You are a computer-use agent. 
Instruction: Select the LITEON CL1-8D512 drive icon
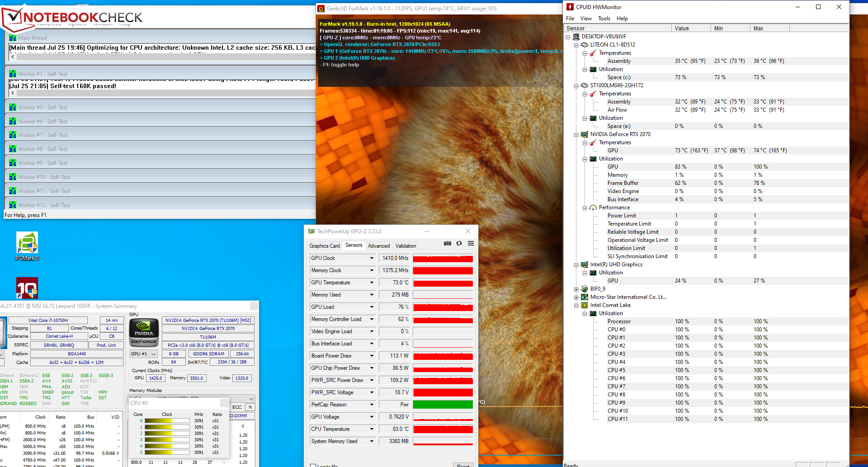point(585,45)
